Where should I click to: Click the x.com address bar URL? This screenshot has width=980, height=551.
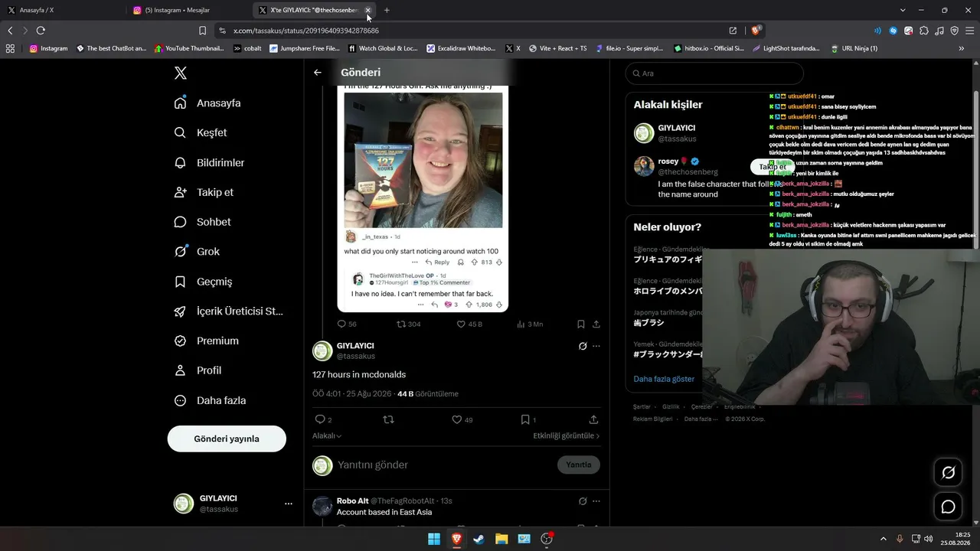coord(306,31)
